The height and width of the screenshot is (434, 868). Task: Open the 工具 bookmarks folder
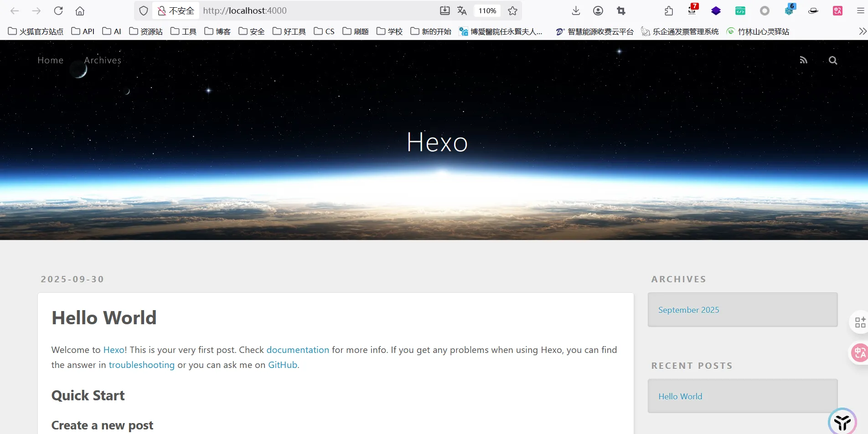[184, 31]
